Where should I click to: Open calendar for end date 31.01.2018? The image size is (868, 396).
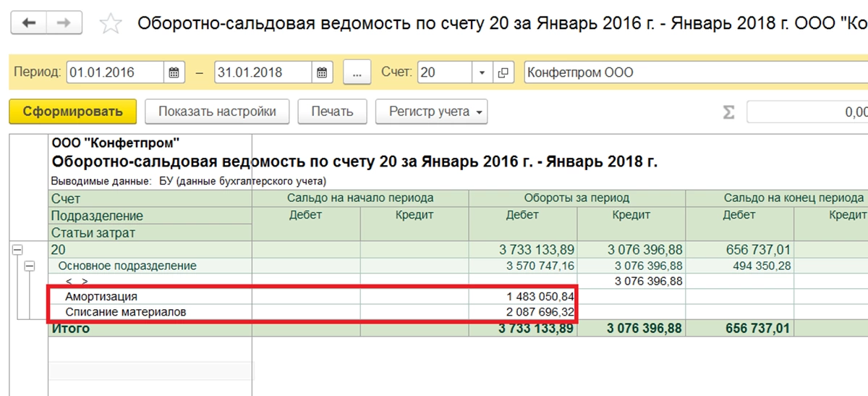click(x=323, y=72)
